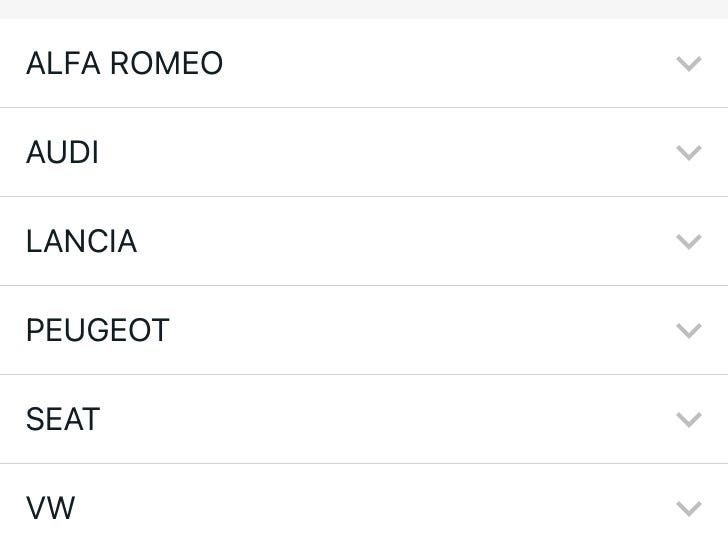Toggle the VW section chevron icon
Viewport: 728px width, 552px height.
coord(688,509)
